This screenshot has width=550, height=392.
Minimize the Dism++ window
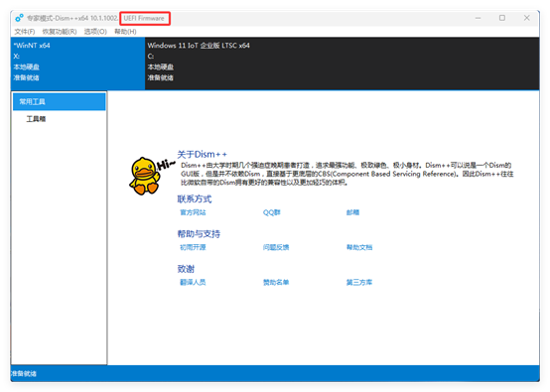[x=478, y=18]
